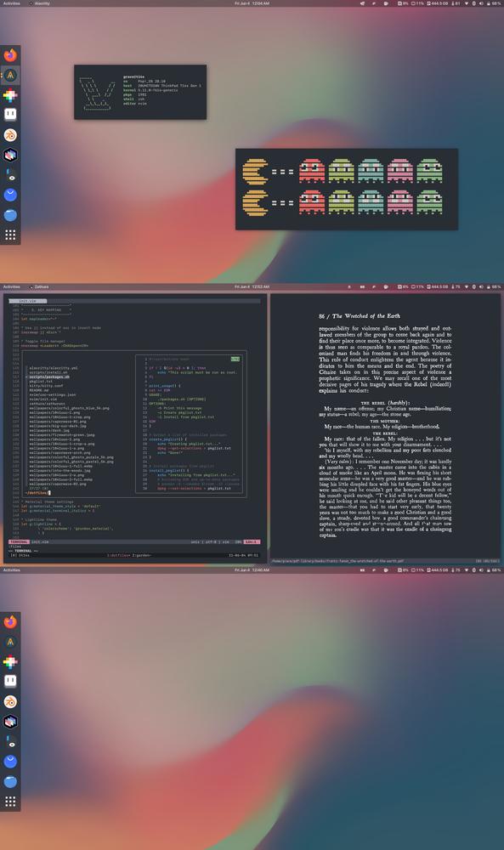Click Activities on the 12:00 AM top bar
Image resolution: width=504 pixels, height=850 pixels.
[11, 569]
